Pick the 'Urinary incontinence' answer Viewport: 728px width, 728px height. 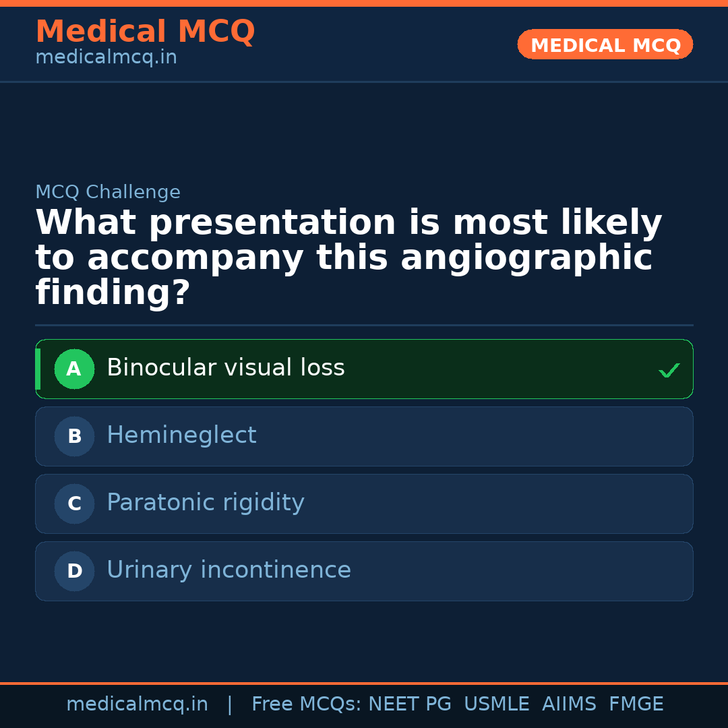pos(229,570)
